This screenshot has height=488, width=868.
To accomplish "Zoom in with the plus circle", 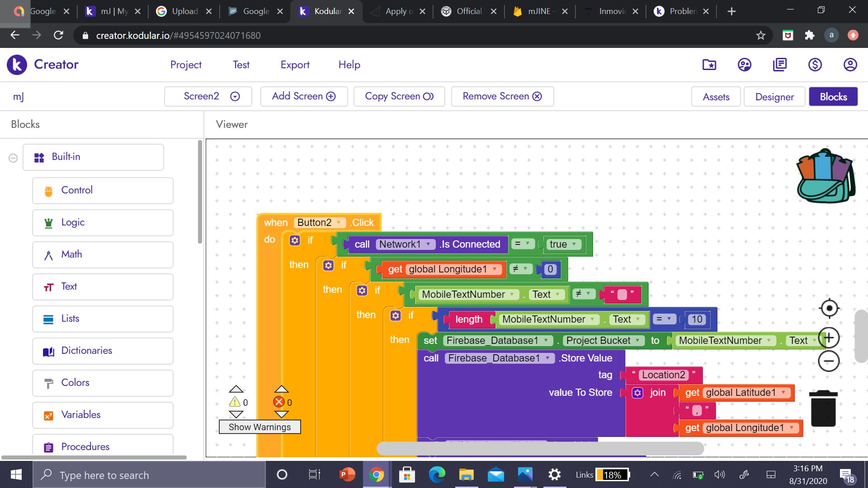I will point(829,338).
